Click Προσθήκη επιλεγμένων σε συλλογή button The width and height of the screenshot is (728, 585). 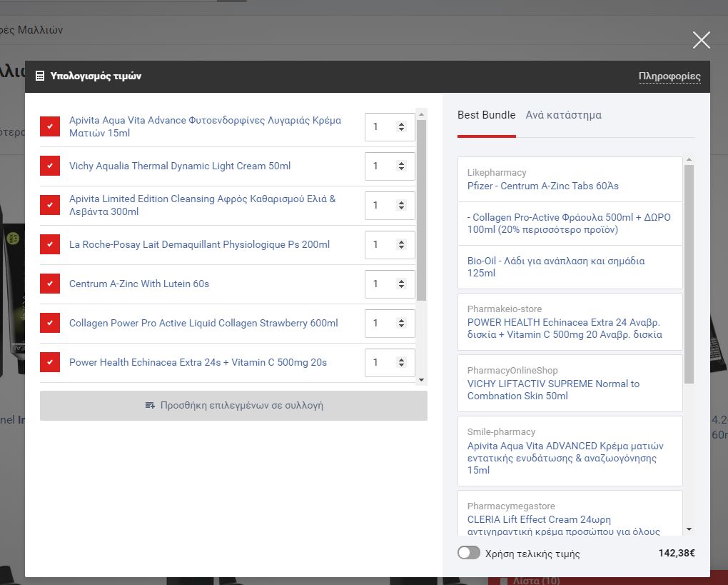coord(233,405)
